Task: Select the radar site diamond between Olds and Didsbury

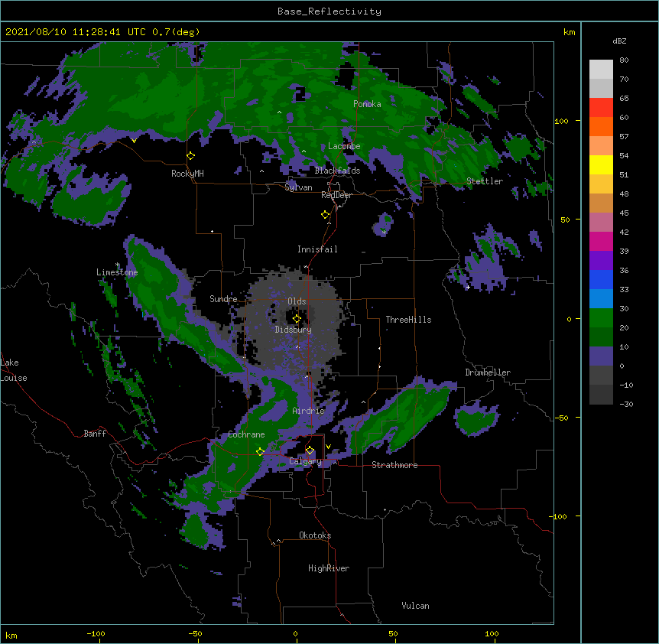Action: click(297, 319)
